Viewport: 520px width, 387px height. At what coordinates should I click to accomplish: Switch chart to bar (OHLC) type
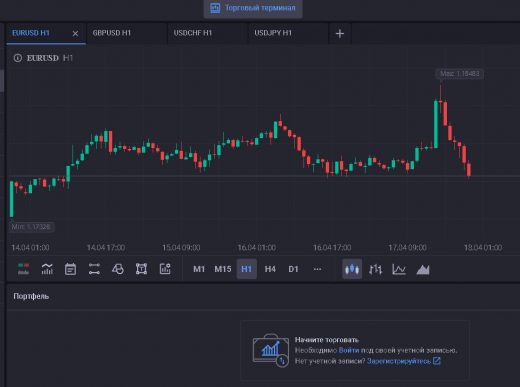coord(375,269)
